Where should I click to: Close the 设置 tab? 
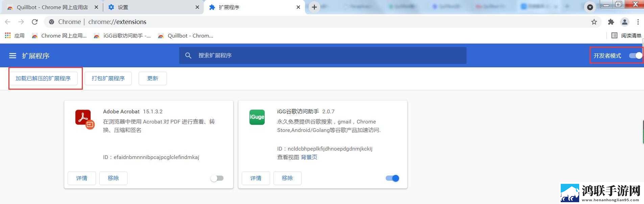pos(197,7)
